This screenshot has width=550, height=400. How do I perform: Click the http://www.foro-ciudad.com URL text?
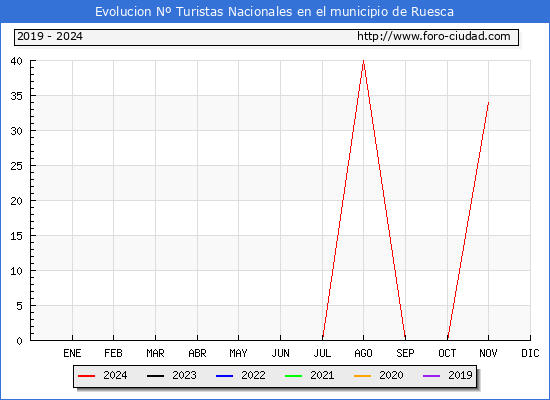(434, 36)
